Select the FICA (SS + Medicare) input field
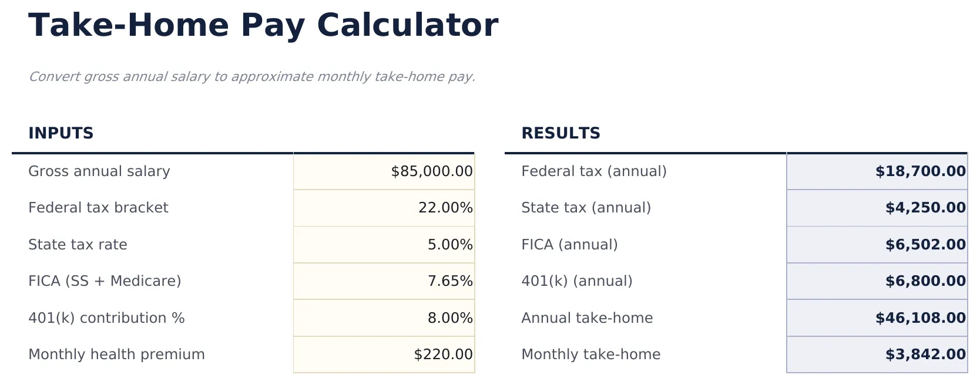Viewport: 980px width, 385px height. click(383, 281)
